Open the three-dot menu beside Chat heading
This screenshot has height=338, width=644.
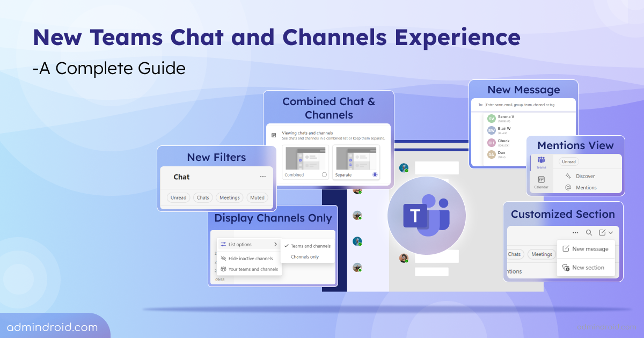(262, 177)
